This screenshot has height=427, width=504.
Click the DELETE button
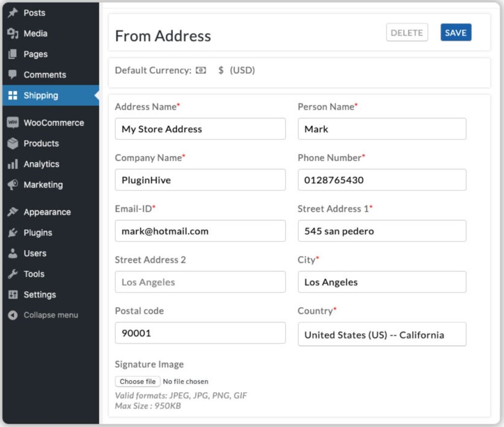tap(407, 32)
